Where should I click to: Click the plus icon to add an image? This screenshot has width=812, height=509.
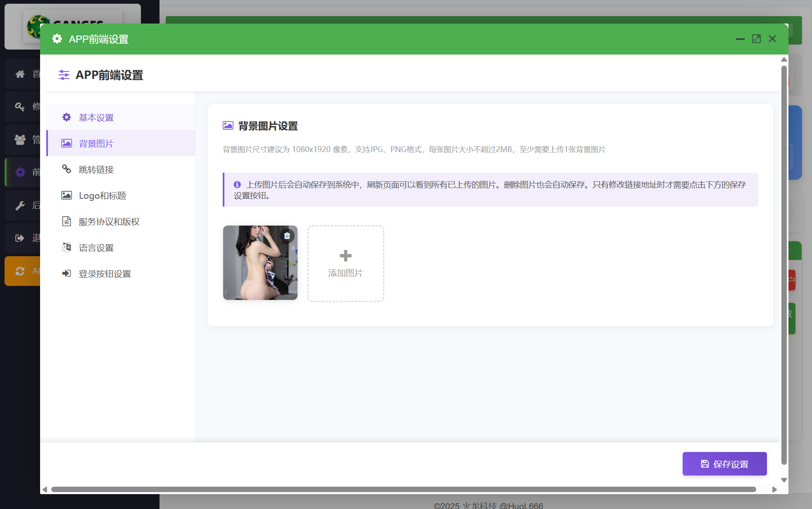tap(345, 256)
